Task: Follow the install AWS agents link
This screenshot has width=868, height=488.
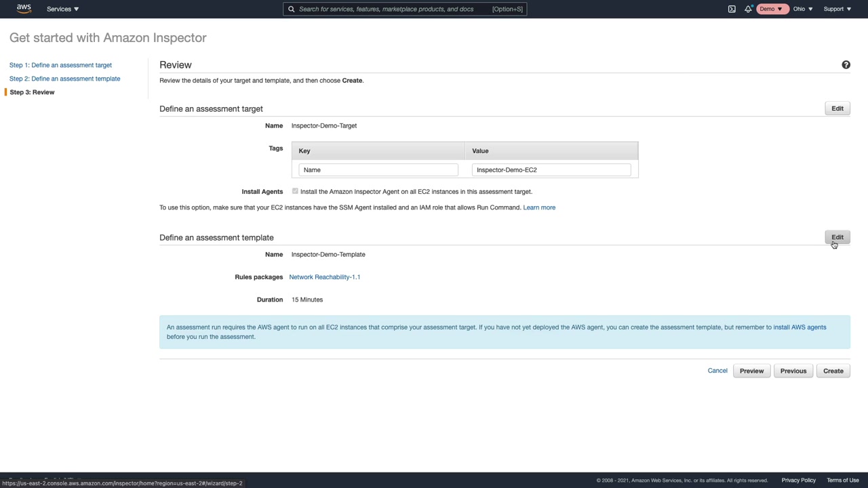Action: (x=800, y=327)
